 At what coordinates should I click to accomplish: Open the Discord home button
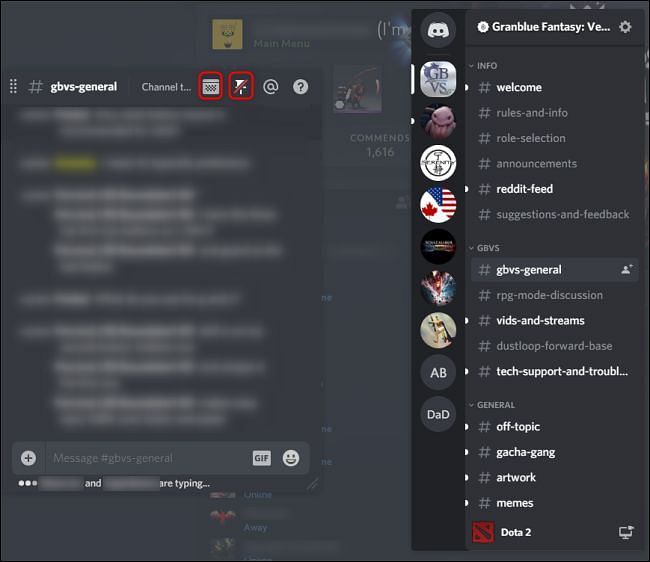438,30
